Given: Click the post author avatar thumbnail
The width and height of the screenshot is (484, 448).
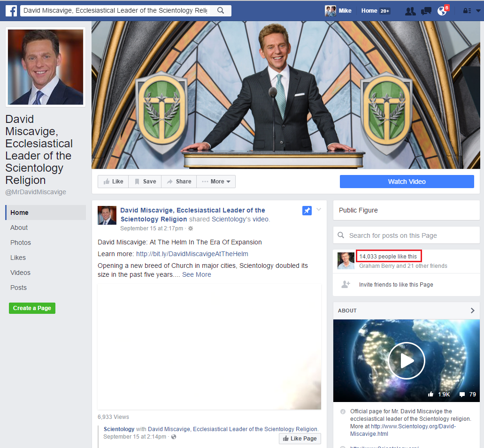Looking at the screenshot, I should click(107, 215).
